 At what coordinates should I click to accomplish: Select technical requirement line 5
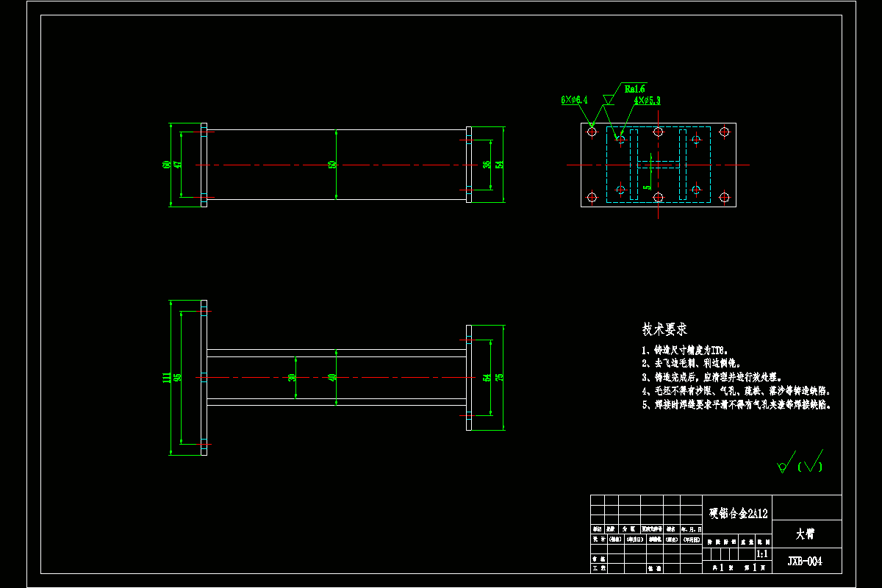coord(737,405)
